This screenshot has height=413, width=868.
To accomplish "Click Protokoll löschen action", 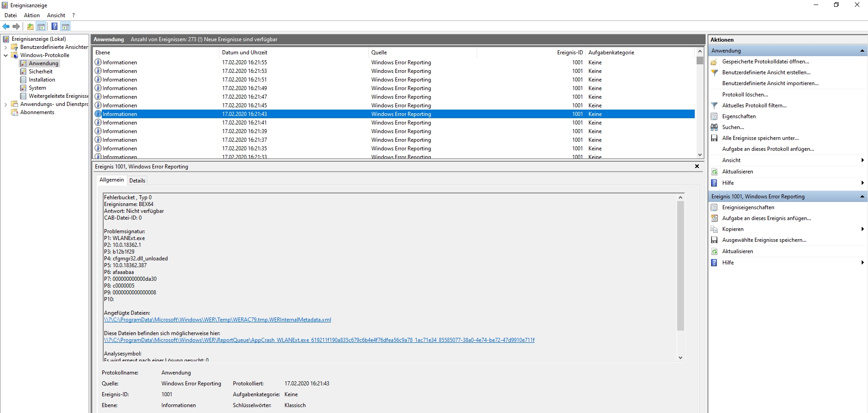I will point(745,95).
